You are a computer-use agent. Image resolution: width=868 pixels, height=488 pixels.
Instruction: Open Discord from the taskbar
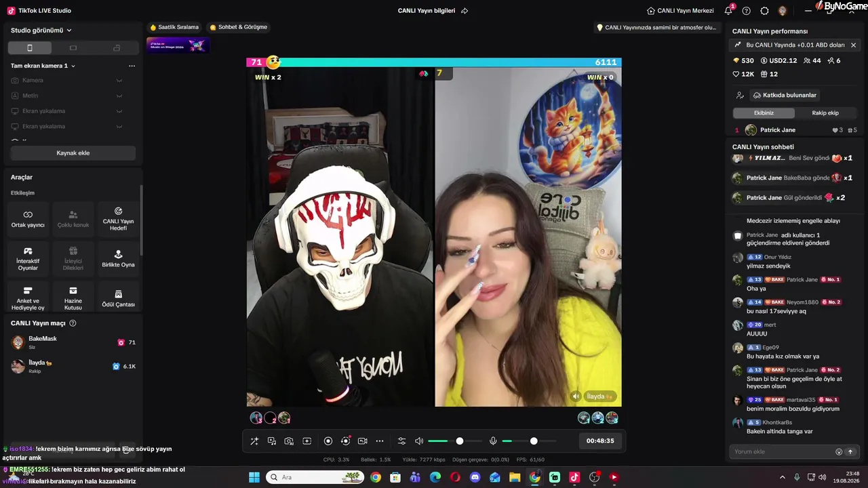(475, 477)
